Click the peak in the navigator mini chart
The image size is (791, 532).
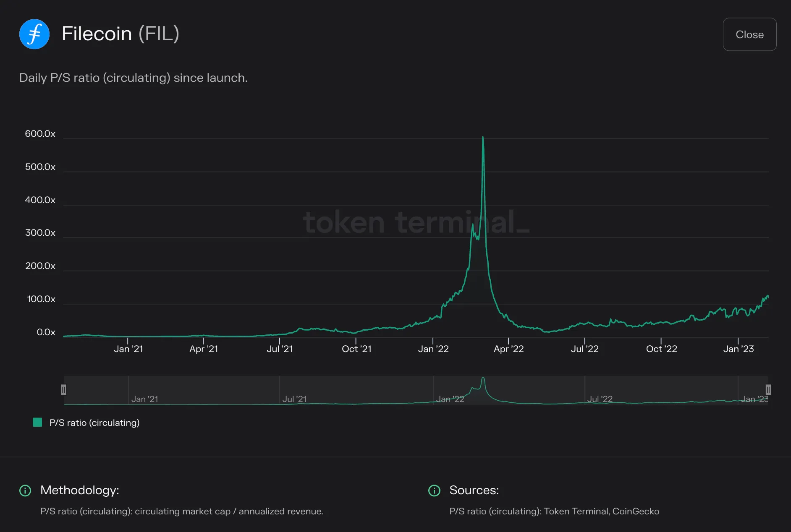483,379
